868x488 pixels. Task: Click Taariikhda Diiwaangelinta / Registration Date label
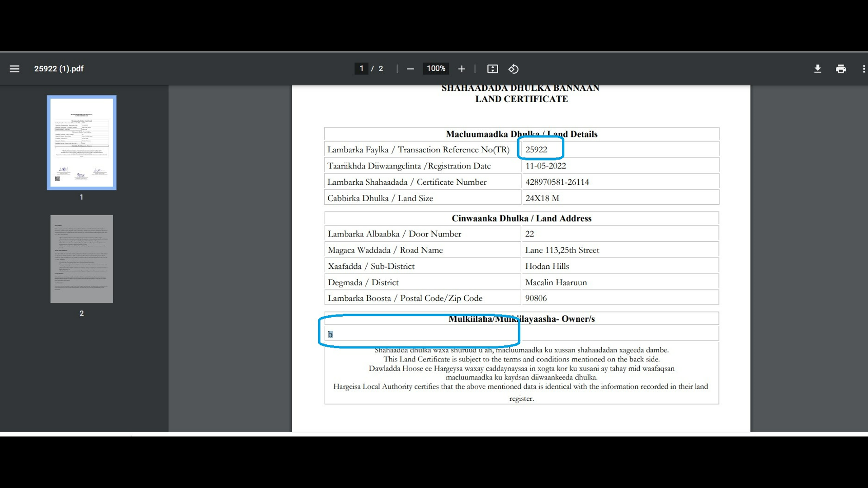(x=409, y=166)
